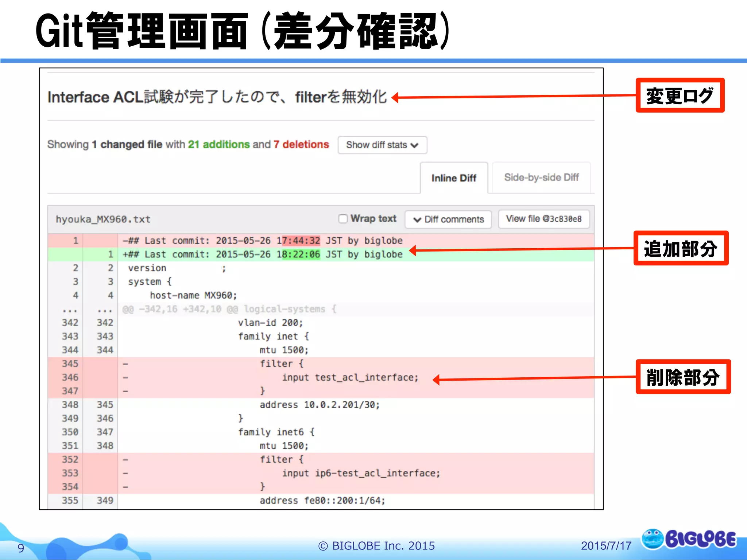Click the '21 additions' text
747x560 pixels.
tap(219, 144)
